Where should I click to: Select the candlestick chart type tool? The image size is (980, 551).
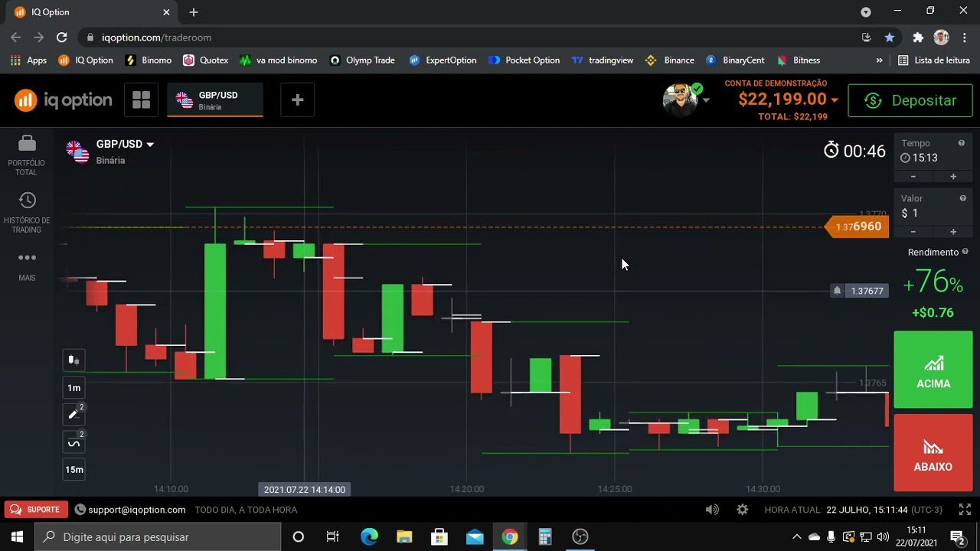click(x=73, y=360)
